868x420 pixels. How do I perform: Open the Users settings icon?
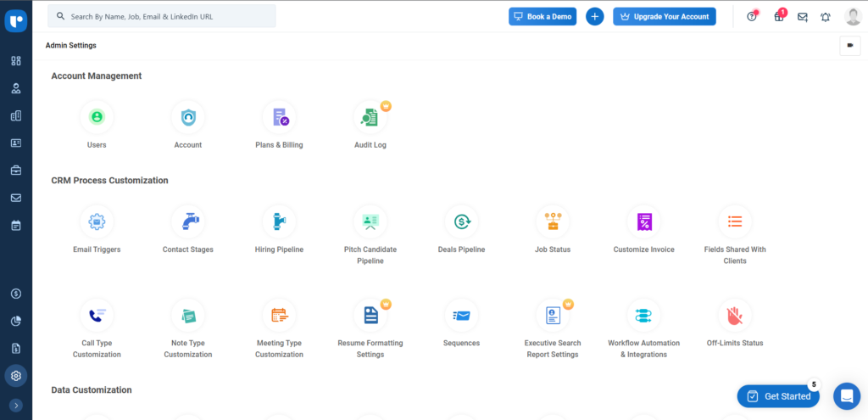point(97,117)
